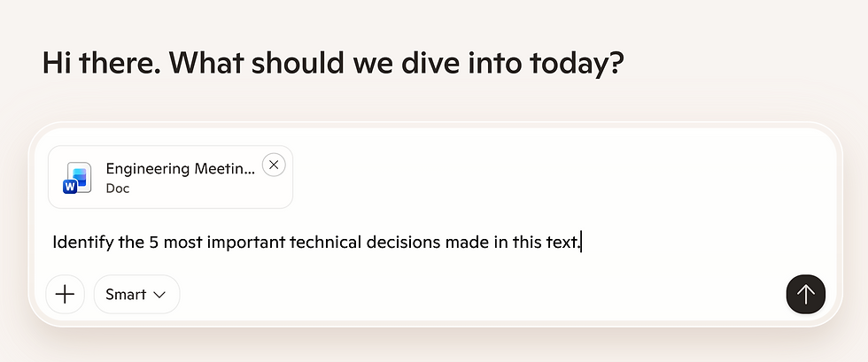Click the Word document icon on the attachment
Image resolution: width=868 pixels, height=362 pixels.
click(x=77, y=177)
